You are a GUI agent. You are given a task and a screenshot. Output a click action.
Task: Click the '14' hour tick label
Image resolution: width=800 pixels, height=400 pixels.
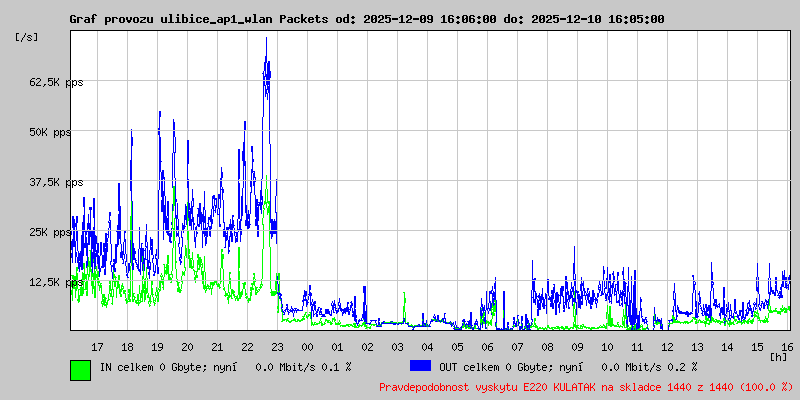click(727, 347)
